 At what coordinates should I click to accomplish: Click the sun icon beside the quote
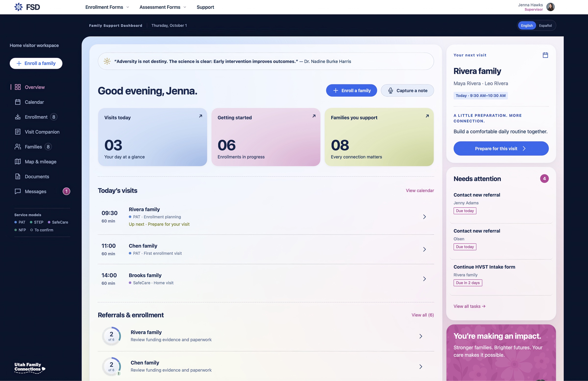(x=107, y=61)
